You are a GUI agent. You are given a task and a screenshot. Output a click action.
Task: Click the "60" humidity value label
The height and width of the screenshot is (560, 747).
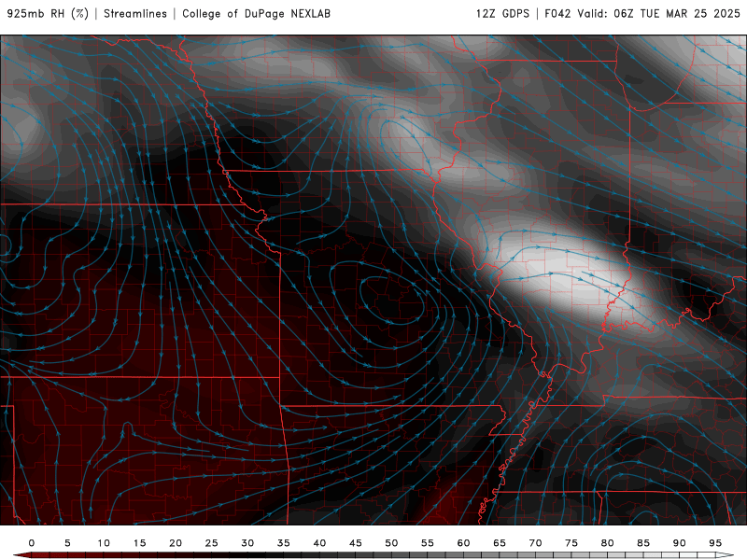coord(463,543)
